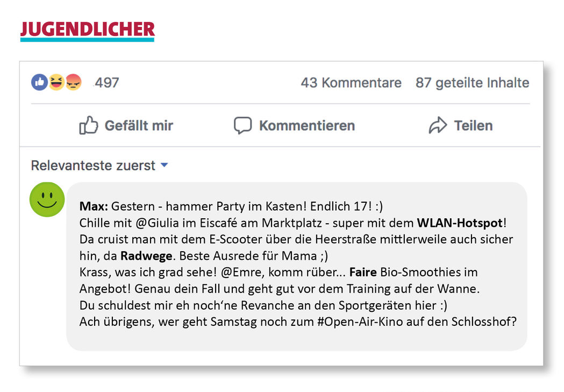Expand the Relevanteste zuerst sort arrow
564x392 pixels.
click(164, 165)
